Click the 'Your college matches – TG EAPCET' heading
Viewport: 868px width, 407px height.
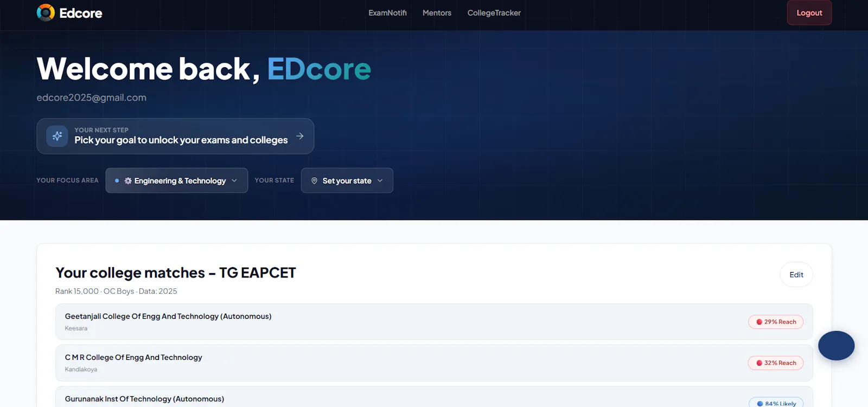(176, 273)
